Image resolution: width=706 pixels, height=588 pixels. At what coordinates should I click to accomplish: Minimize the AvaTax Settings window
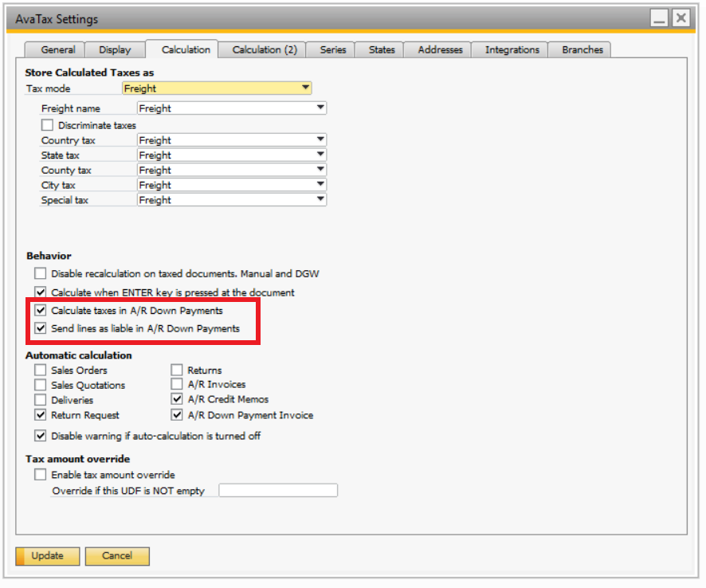tap(659, 18)
